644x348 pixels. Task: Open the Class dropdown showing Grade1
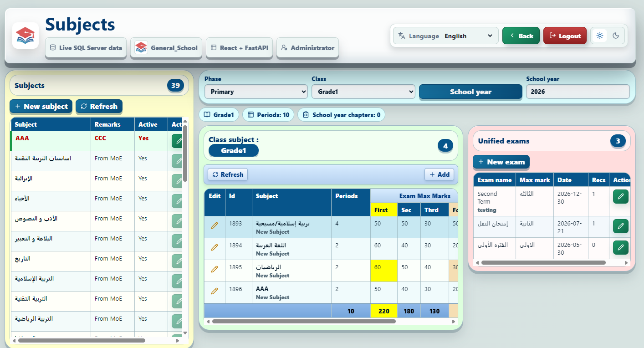(363, 92)
